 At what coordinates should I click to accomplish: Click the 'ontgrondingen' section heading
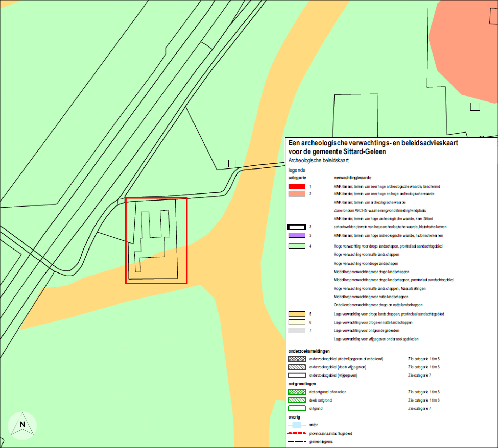[x=302, y=384]
